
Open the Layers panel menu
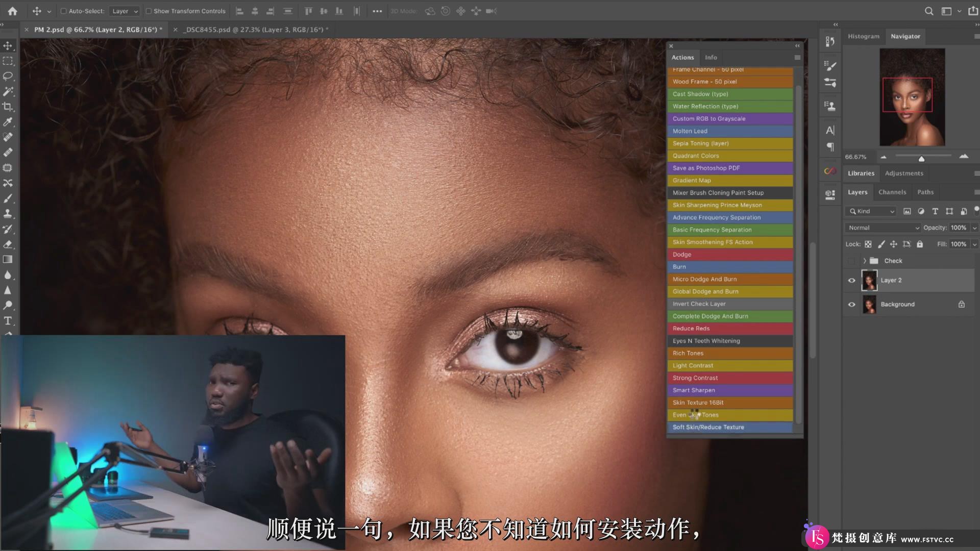click(976, 192)
